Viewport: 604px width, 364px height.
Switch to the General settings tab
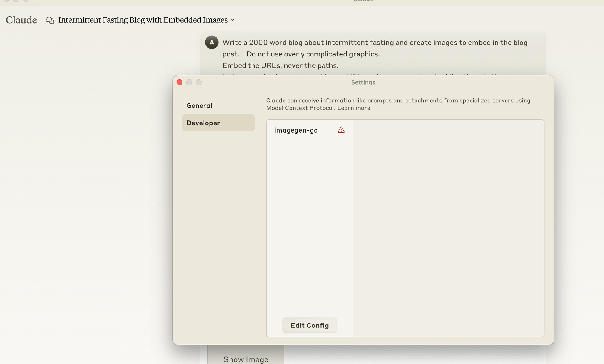[199, 106]
